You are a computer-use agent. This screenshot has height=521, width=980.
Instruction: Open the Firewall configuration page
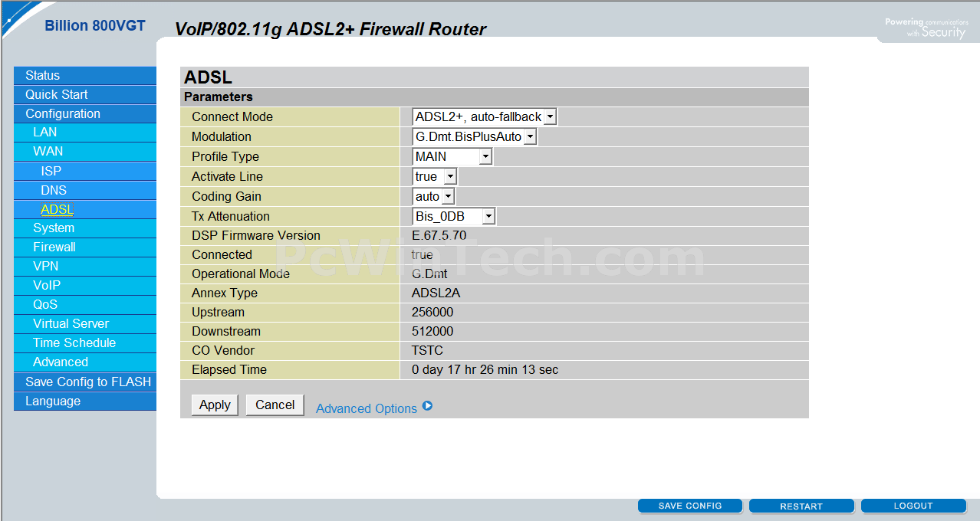(x=54, y=247)
